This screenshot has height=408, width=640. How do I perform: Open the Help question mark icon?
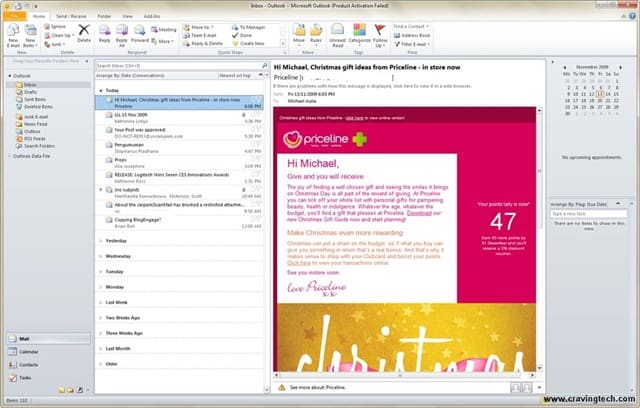point(632,16)
